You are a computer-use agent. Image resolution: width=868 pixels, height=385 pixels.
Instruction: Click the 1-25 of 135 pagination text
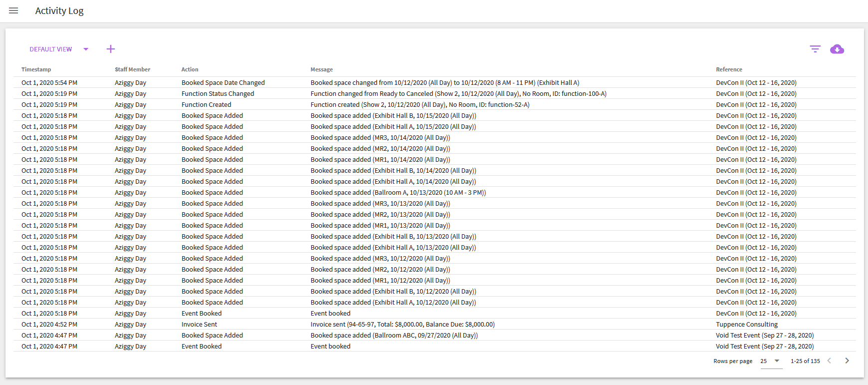(805, 361)
